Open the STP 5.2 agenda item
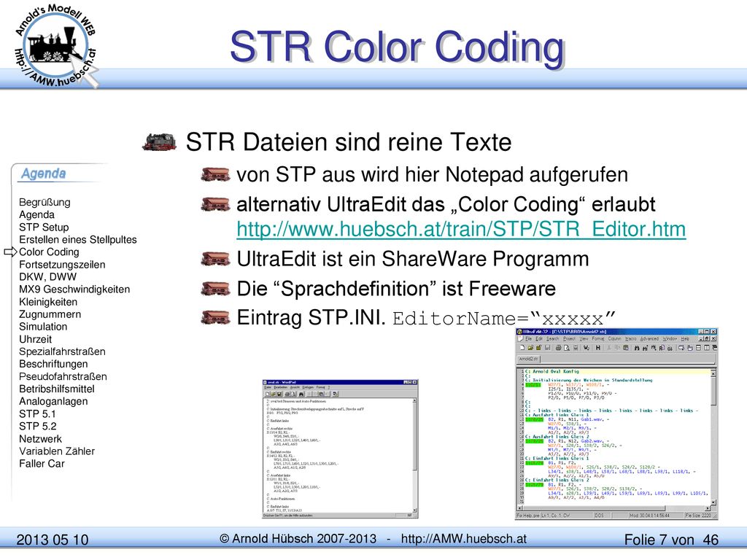747x560 pixels. pos(38,426)
